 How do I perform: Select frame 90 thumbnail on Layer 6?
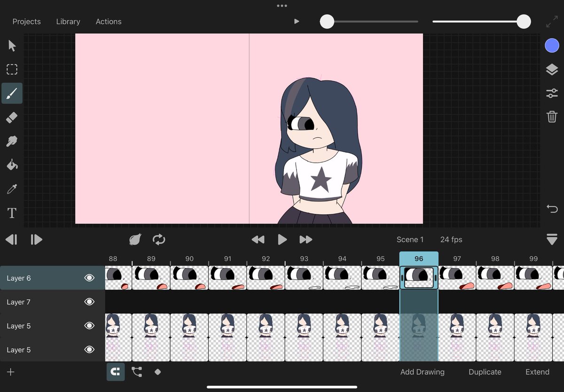pos(189,278)
